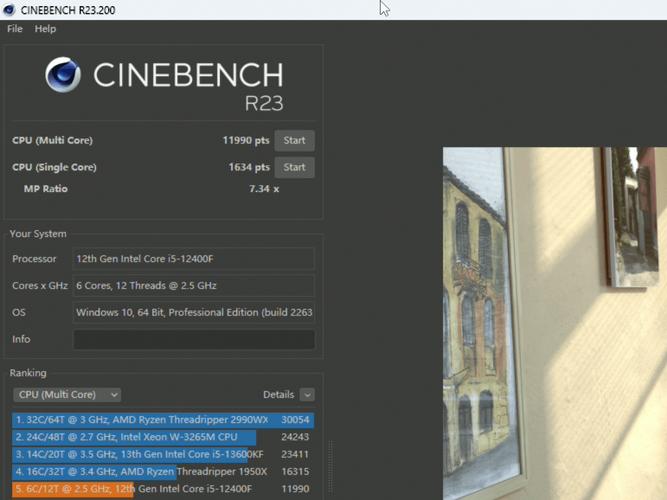Click the Cinebench R23 sphere logo
This screenshot has height=500, width=667.
63,76
